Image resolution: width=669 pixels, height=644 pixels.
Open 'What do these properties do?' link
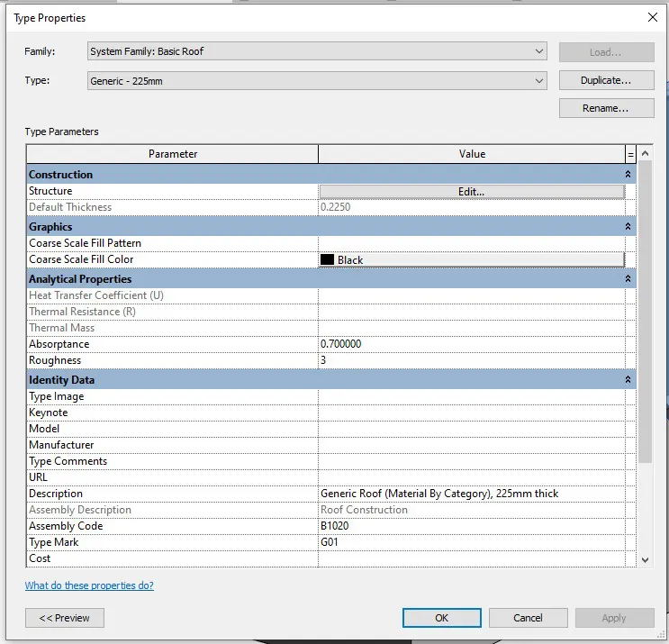[89, 585]
